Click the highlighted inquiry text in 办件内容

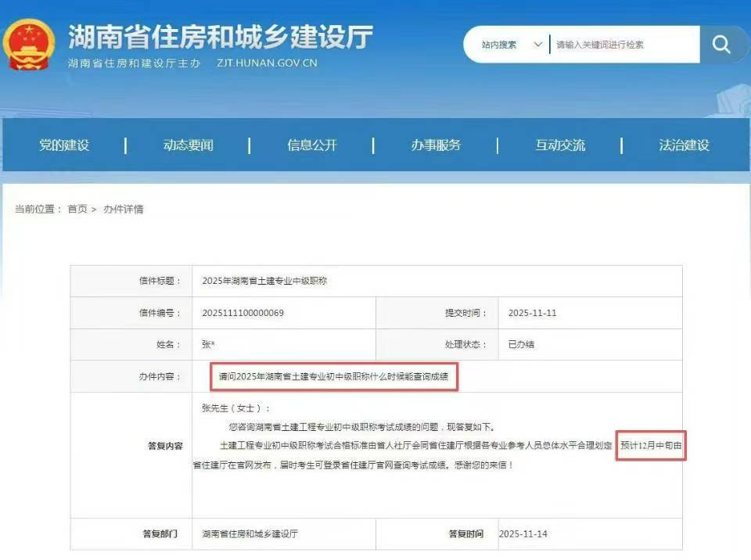[x=333, y=376]
